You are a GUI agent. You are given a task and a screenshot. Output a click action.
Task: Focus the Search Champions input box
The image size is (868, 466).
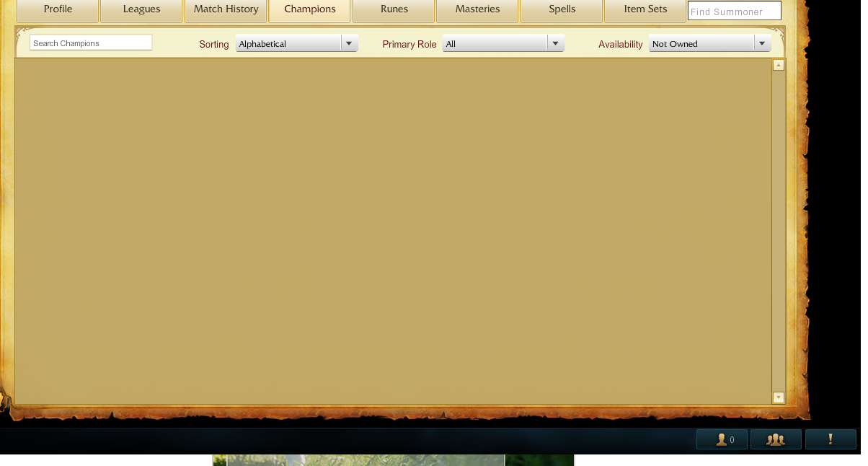tap(91, 43)
